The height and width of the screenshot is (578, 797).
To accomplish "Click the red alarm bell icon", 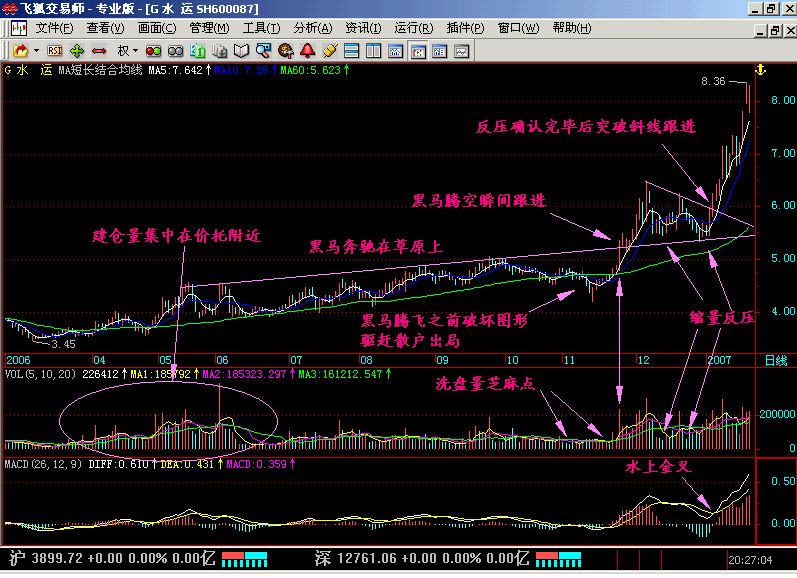I will [308, 49].
